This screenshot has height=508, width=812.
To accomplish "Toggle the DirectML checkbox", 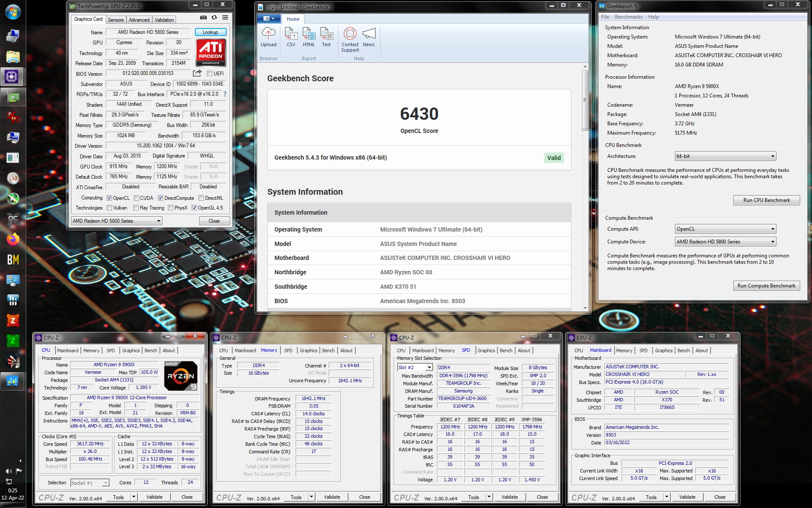I will tap(201, 198).
